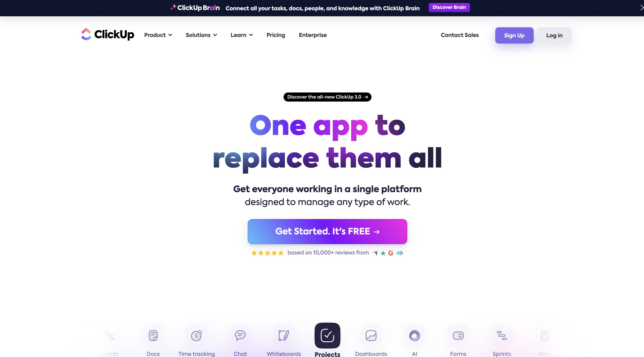Choose the Forms feature icon
Image resolution: width=644 pixels, height=357 pixels.
coord(458,336)
